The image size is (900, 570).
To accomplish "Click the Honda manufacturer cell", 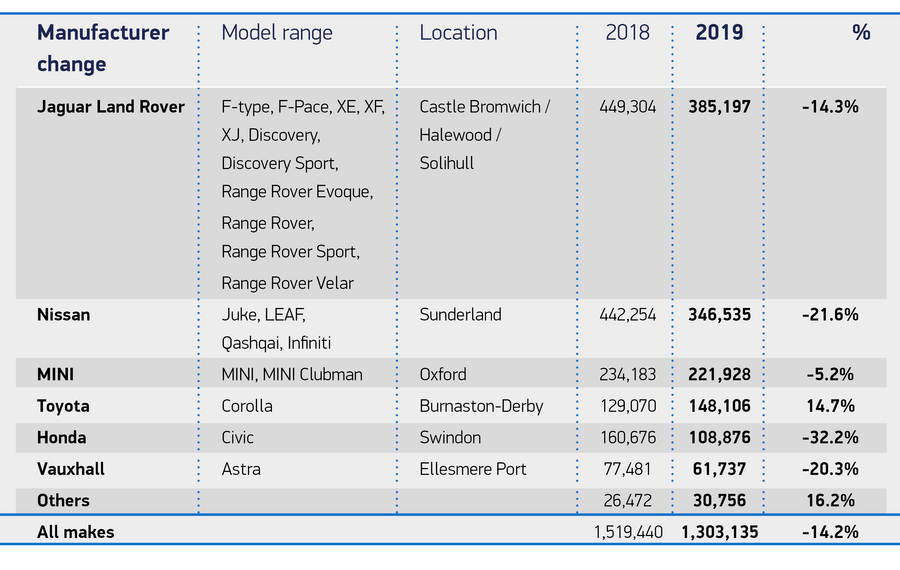I will tap(61, 437).
